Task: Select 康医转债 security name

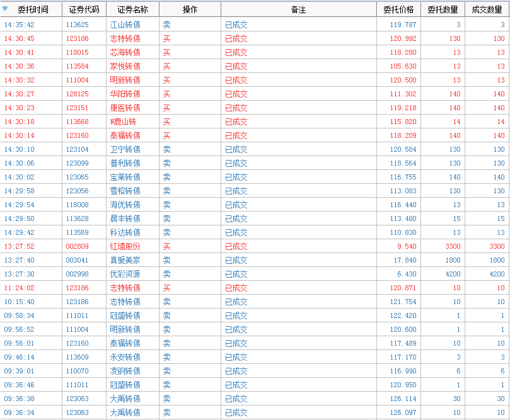Action: click(125, 108)
